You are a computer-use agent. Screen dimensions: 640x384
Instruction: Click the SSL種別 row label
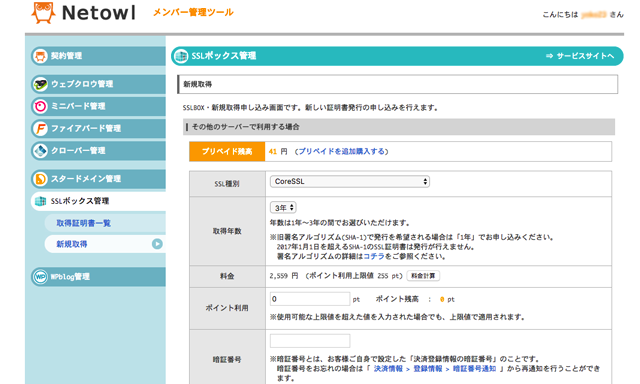tap(227, 184)
